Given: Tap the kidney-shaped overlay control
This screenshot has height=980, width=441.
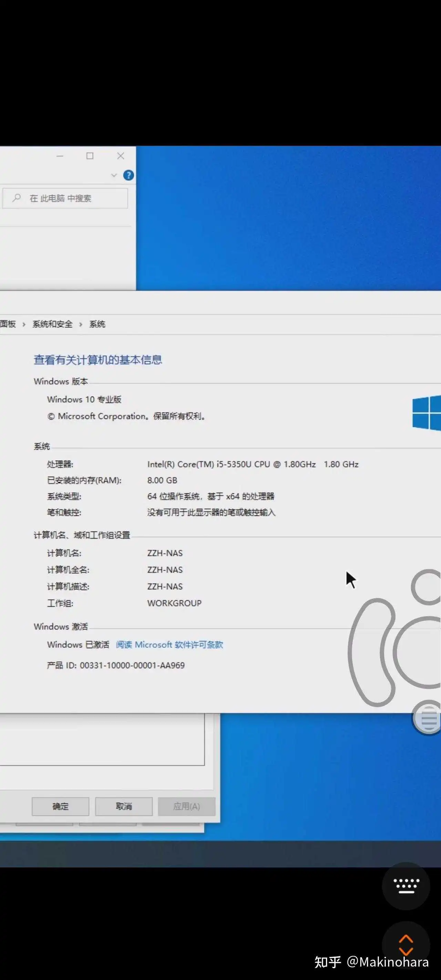Looking at the screenshot, I should (x=372, y=652).
